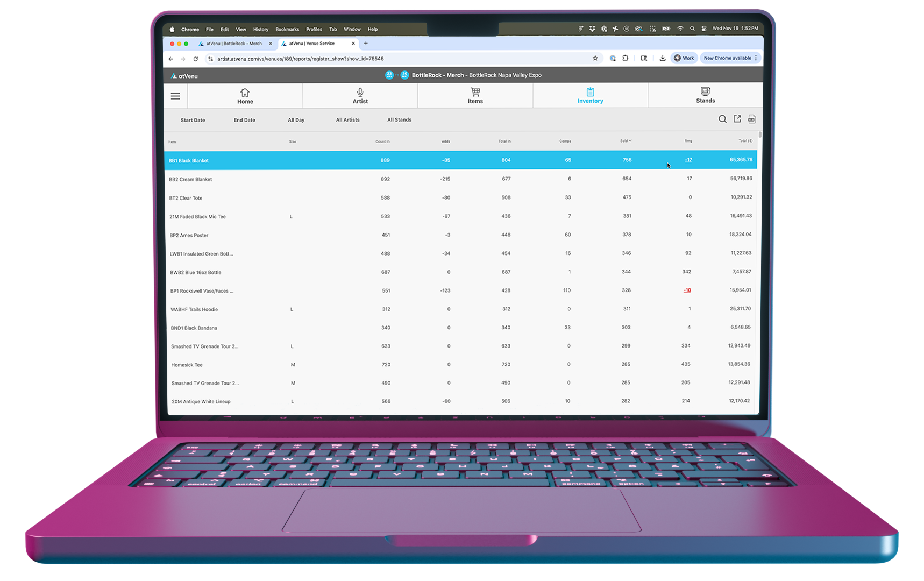Open Control Center in the menu bar
Image resolution: width=924 pixels, height=581 pixels.
(x=703, y=29)
